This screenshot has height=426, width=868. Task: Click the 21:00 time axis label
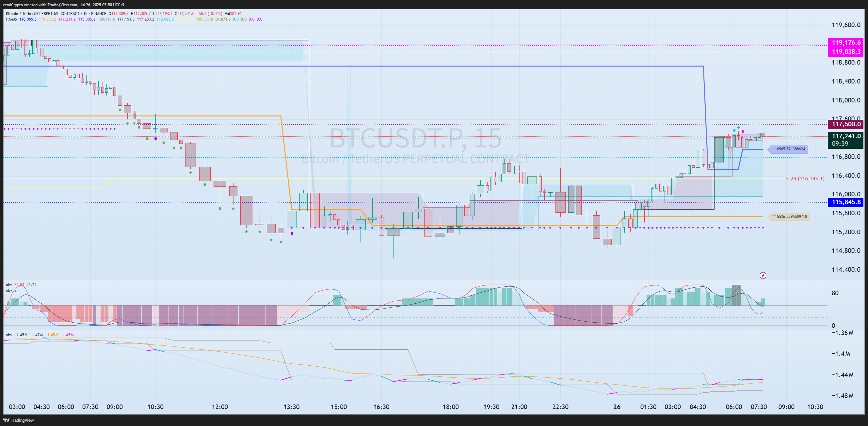click(519, 407)
